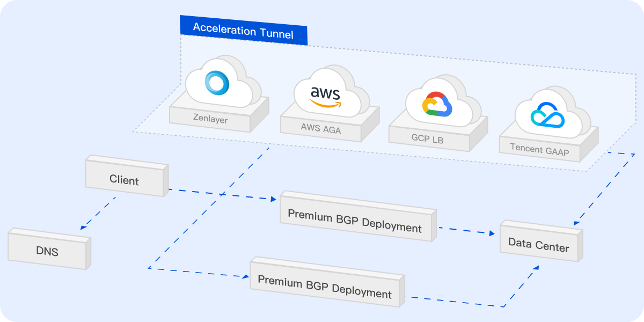644x322 pixels.
Task: Click the Data Center box
Action: click(x=538, y=245)
